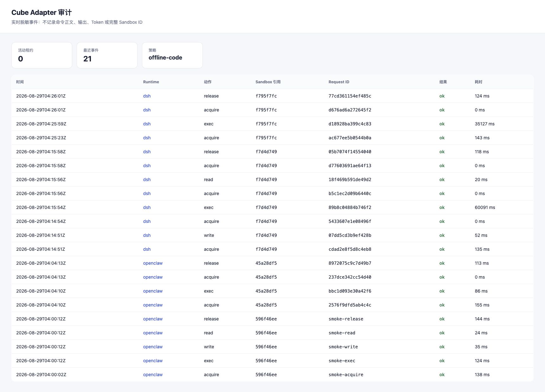This screenshot has height=392, width=545.
Task: Click Request ID d676ad6a272645f2
Action: click(350, 110)
